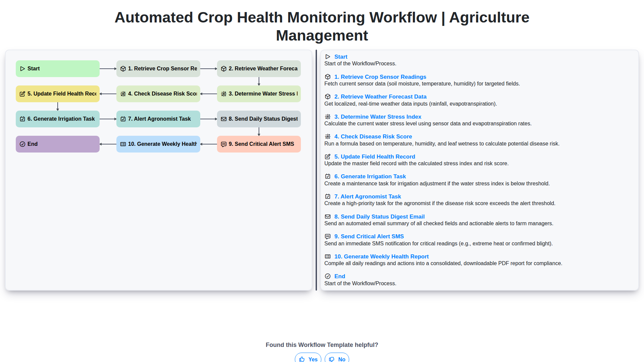Click the report icon on Generate Weekly Health Report

click(123, 144)
